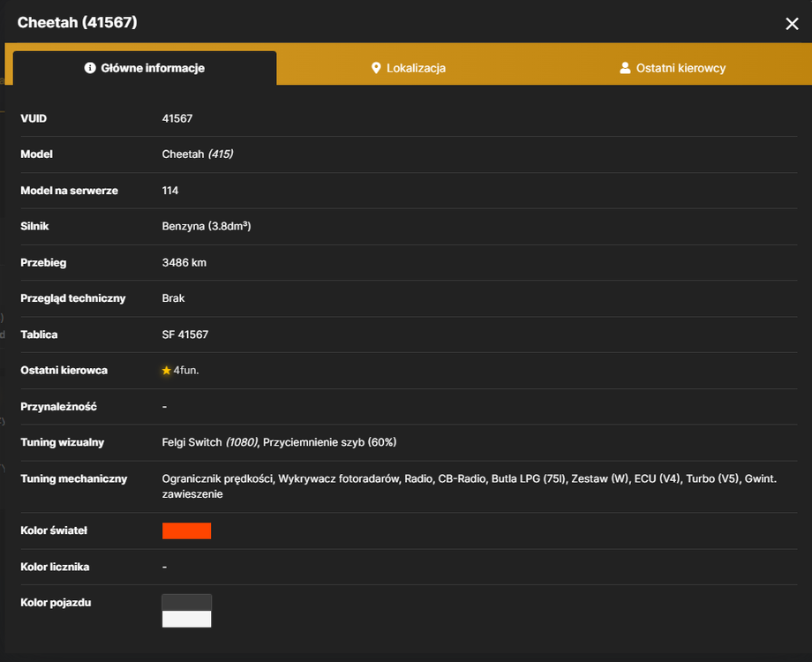
Task: Click the person icon beside Ostatni kierowcy
Action: 625,68
